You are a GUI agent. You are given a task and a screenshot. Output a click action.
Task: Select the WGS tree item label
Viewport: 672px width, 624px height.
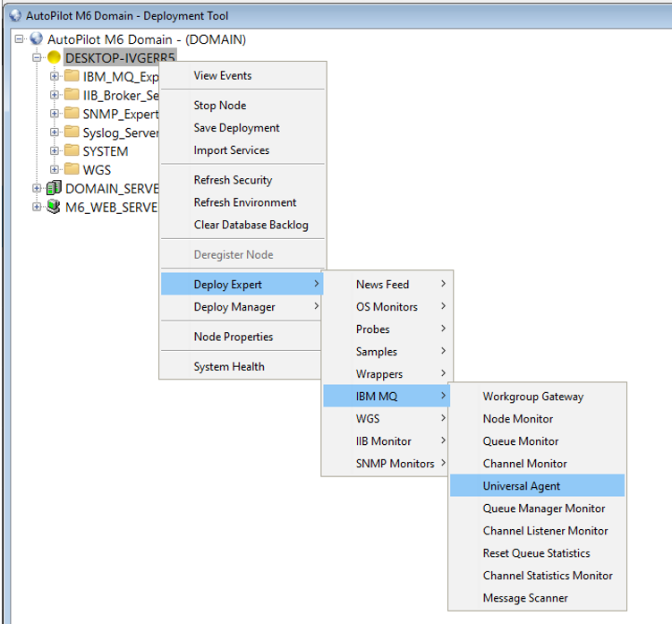97,170
